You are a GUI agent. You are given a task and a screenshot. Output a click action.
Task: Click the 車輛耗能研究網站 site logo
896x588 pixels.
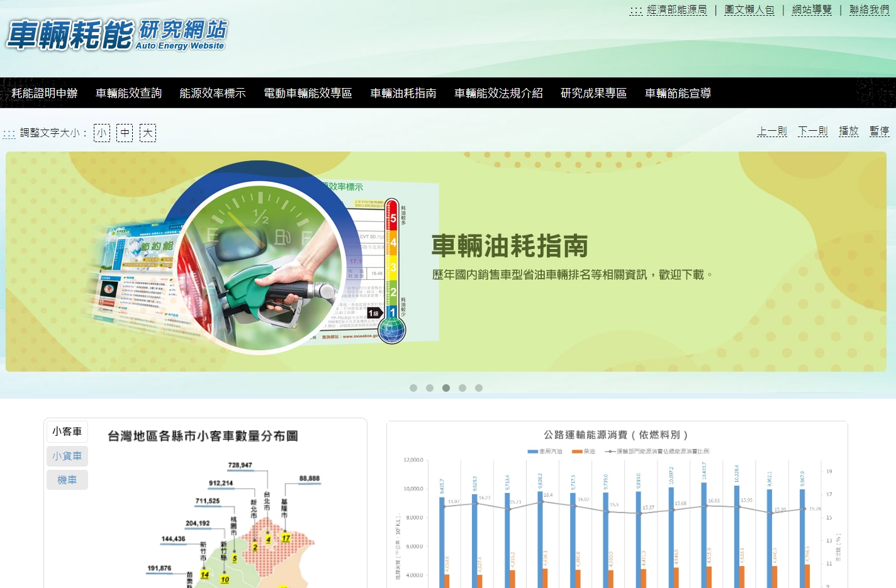pos(116,35)
